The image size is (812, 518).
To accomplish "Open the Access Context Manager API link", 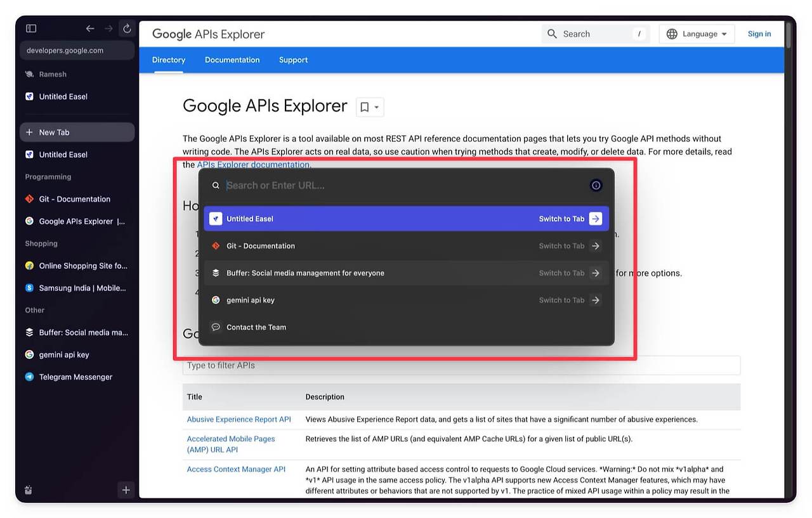I will (236, 470).
